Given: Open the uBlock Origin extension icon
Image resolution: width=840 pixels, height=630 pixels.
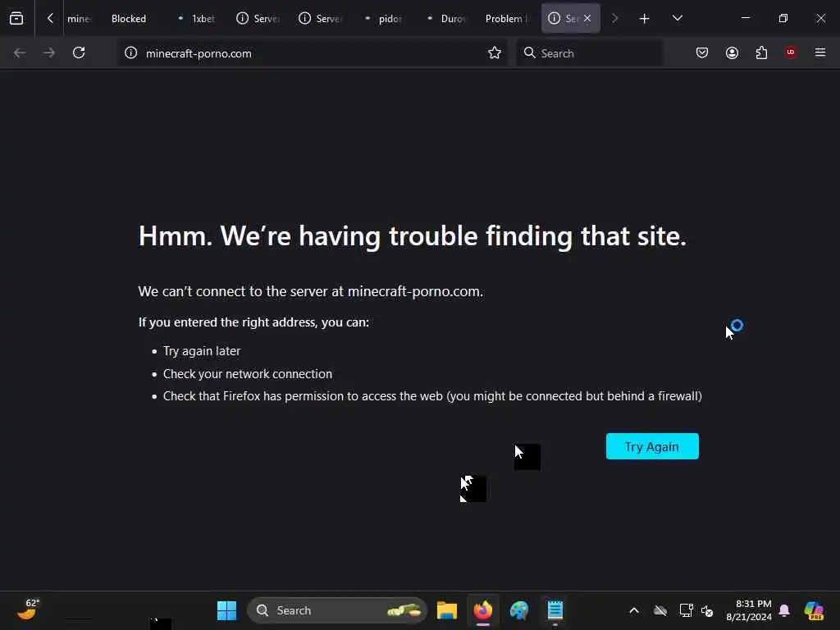Looking at the screenshot, I should click(791, 52).
